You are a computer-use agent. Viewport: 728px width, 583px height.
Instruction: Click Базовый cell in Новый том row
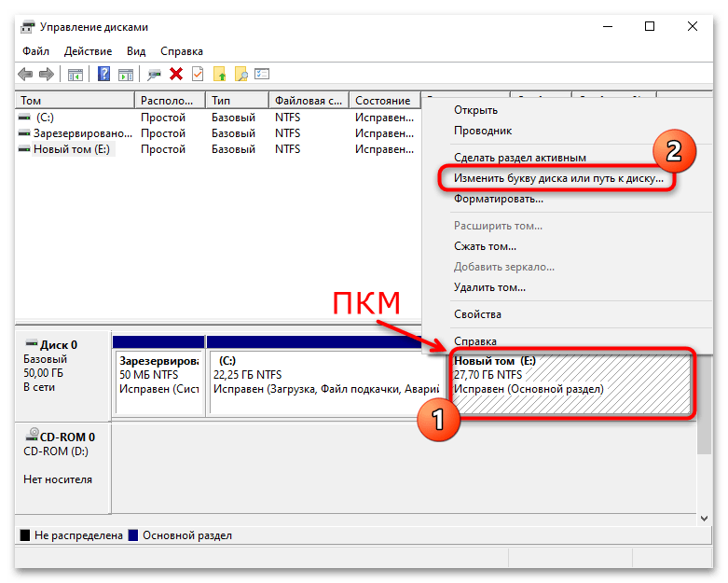pos(234,149)
